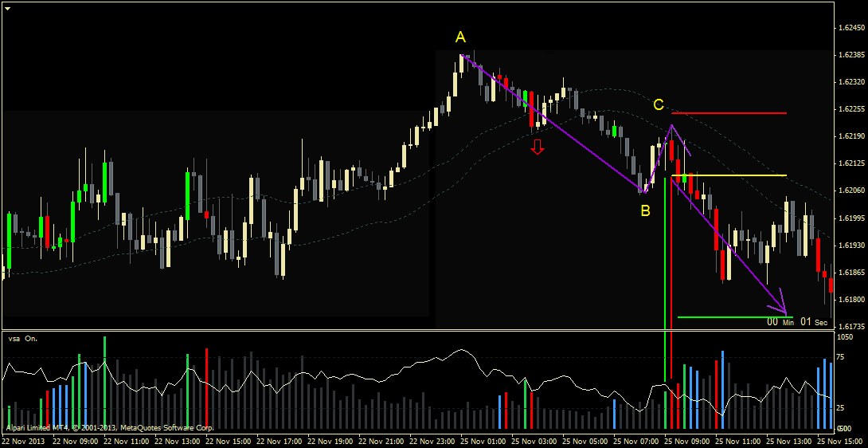Image resolution: width=868 pixels, height=448 pixels.
Task: Click indicator scale value 25
Action: (842, 409)
